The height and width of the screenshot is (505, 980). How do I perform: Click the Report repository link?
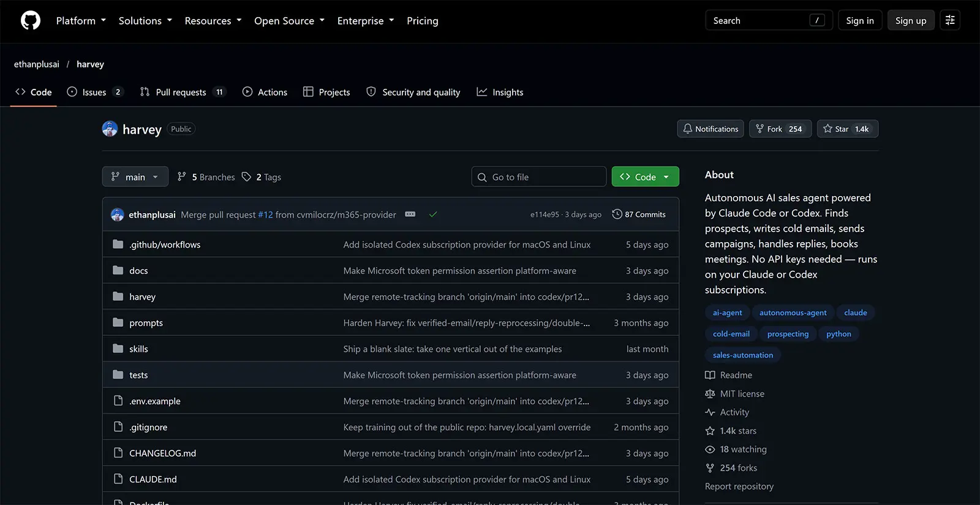(739, 486)
